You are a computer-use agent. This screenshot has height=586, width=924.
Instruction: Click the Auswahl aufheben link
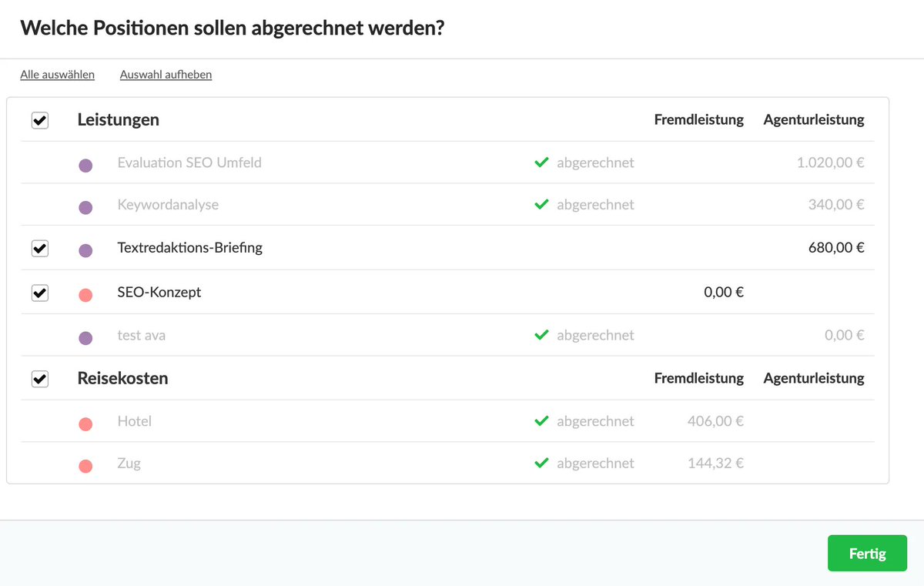166,75
